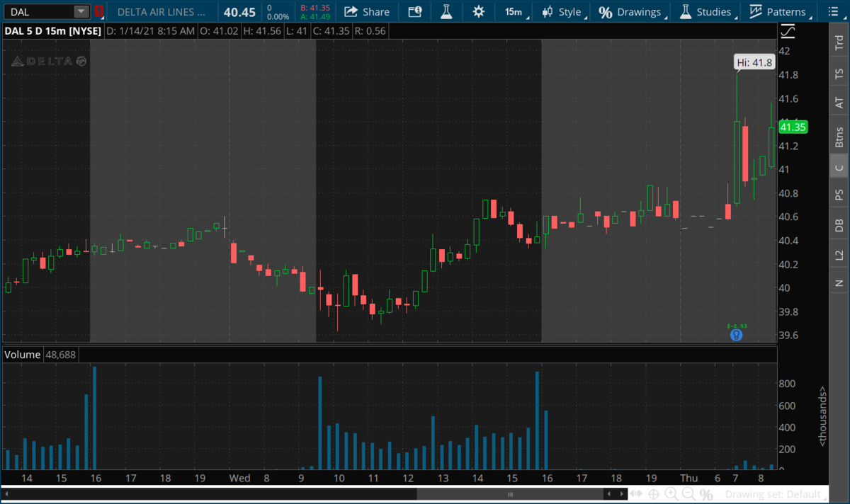850x504 pixels.
Task: Click the zoom out magnifier icon
Action: click(687, 494)
